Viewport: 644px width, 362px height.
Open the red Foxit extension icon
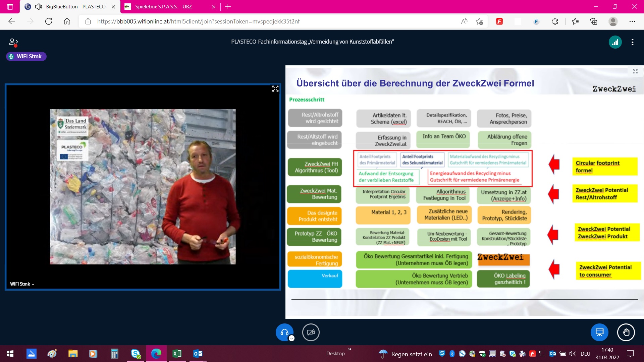[499, 21]
